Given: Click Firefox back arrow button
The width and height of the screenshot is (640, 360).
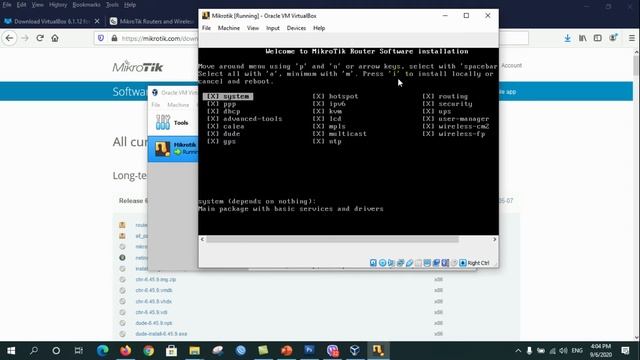Looking at the screenshot, I should (x=9, y=38).
